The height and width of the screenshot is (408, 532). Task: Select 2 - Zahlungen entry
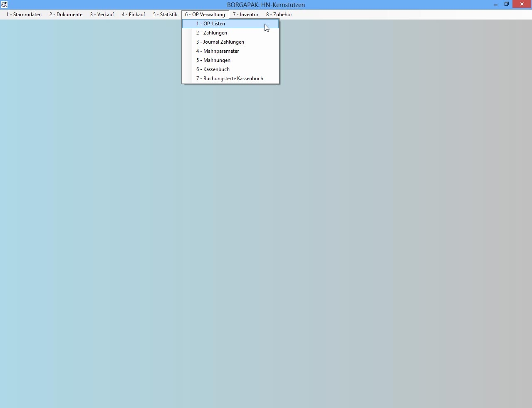[x=230, y=33]
